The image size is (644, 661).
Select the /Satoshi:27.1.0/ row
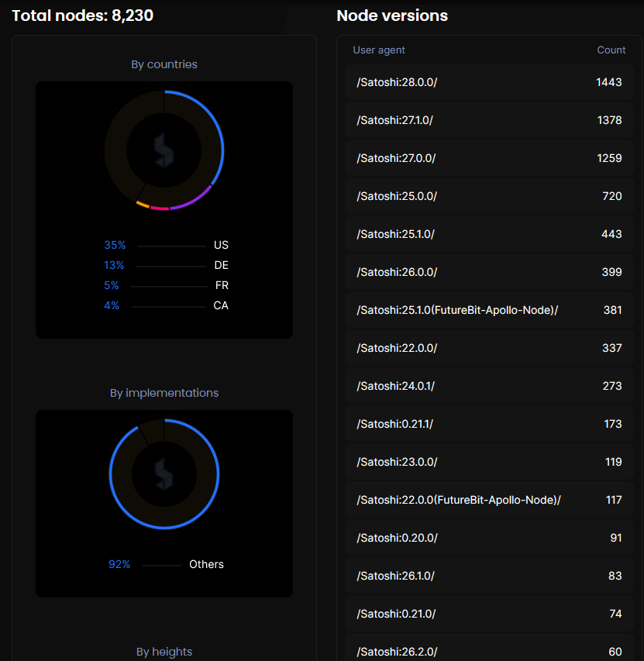[489, 120]
